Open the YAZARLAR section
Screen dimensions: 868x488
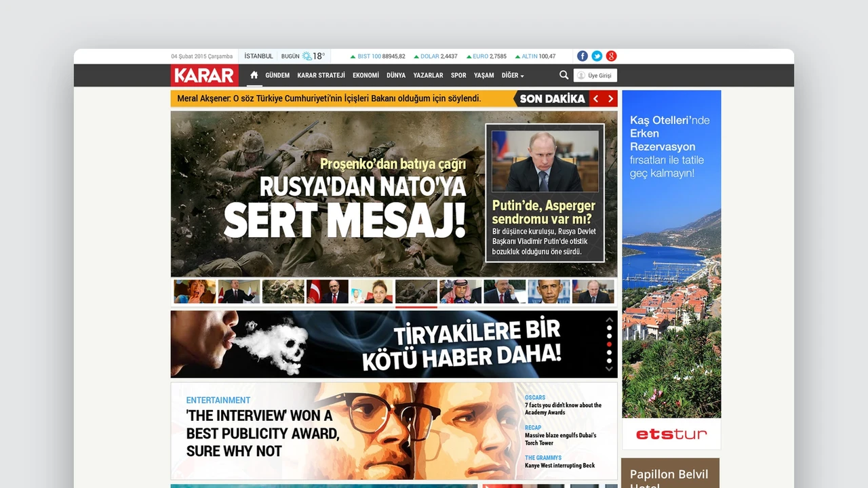pyautogui.click(x=428, y=76)
